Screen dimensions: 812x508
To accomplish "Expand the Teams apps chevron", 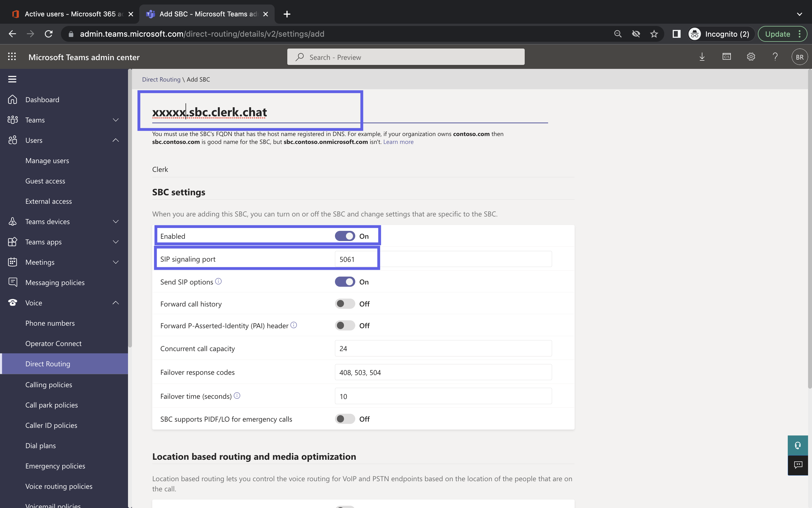I will pos(116,242).
